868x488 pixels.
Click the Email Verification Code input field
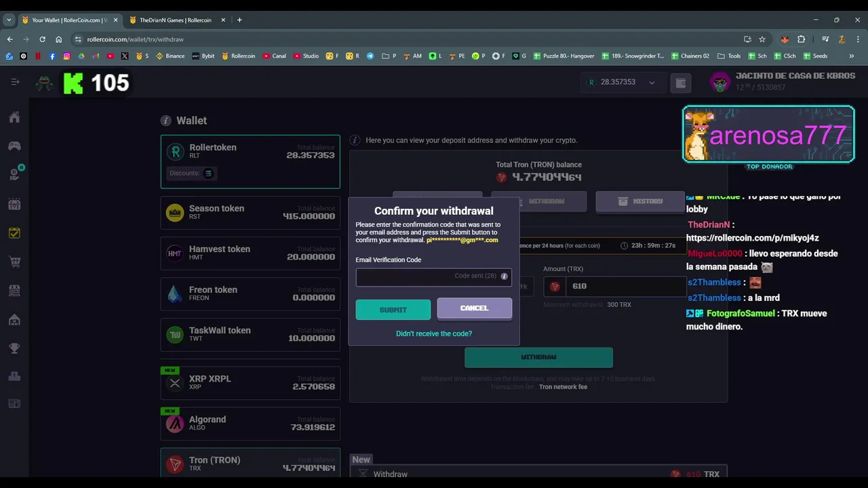[434, 277]
